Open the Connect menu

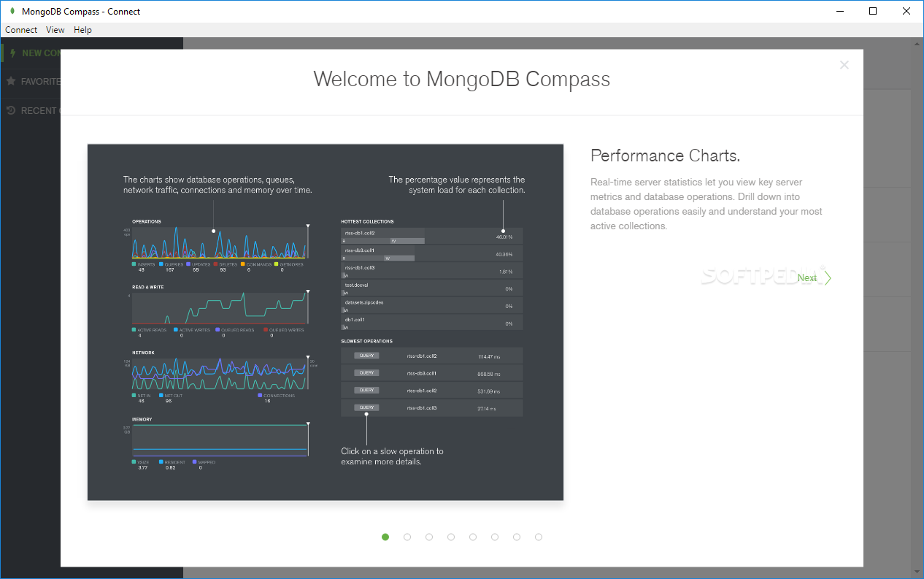[x=21, y=30]
